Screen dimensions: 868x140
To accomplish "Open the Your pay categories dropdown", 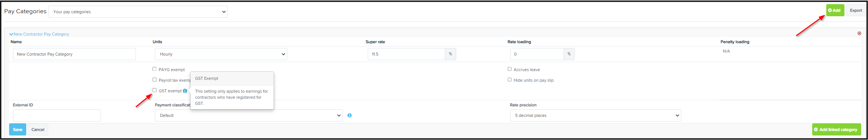I will [138, 12].
